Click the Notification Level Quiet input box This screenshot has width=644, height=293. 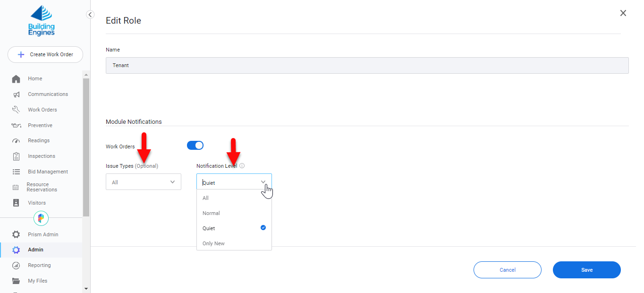pos(234,182)
